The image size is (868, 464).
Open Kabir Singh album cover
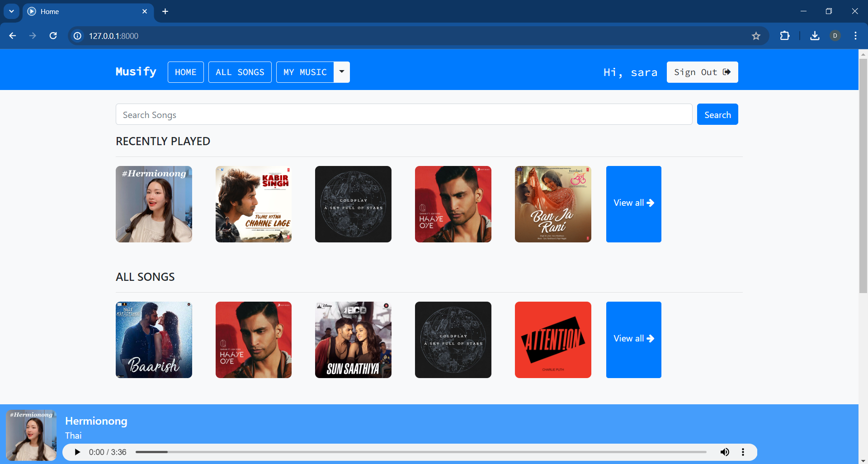coord(254,204)
